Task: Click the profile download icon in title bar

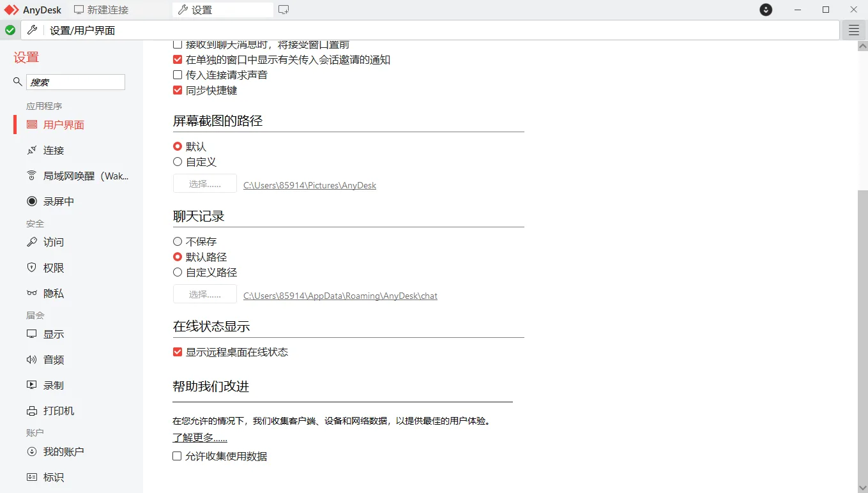Action: coord(766,10)
